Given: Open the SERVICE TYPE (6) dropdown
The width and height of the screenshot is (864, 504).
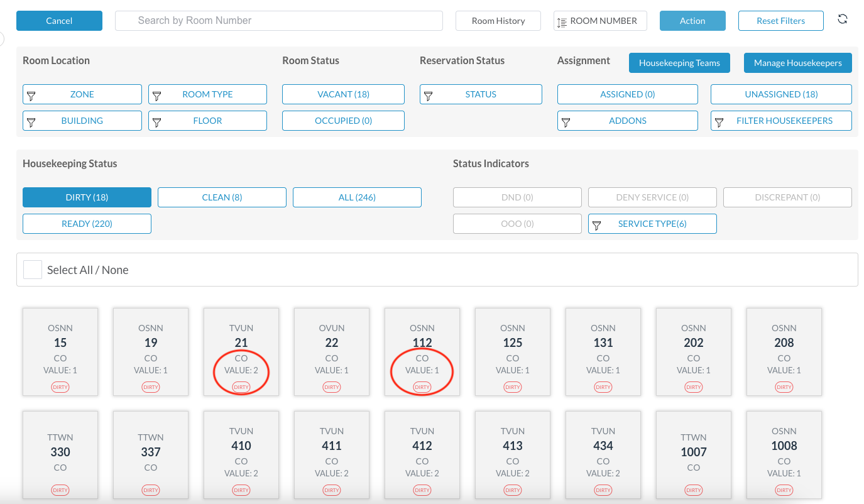Looking at the screenshot, I should (x=652, y=223).
